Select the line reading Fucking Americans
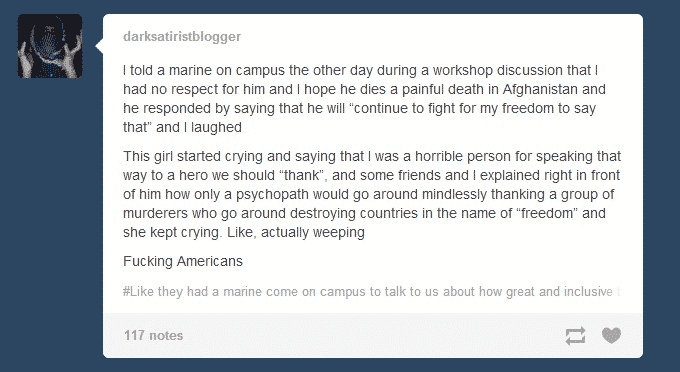This screenshot has height=372, width=680. click(183, 261)
